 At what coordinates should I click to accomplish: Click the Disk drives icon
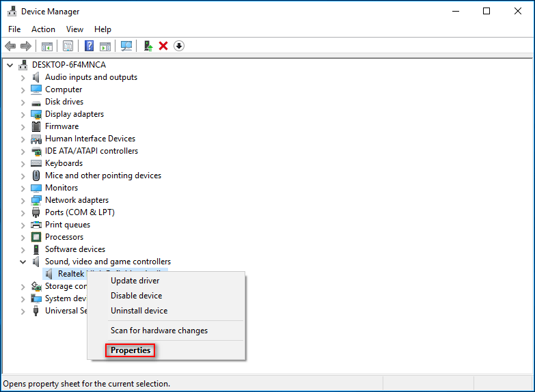click(x=36, y=102)
